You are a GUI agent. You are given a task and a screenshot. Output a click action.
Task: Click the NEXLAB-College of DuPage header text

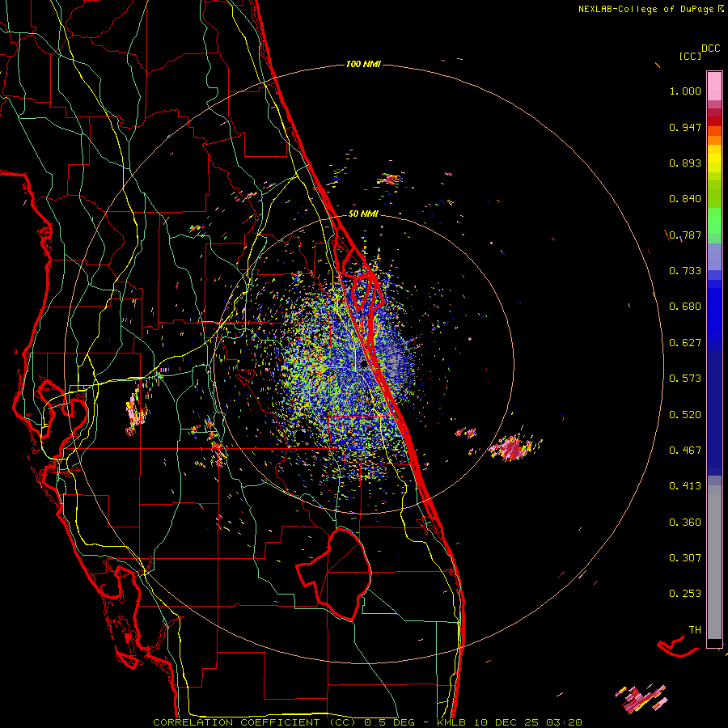pos(646,9)
